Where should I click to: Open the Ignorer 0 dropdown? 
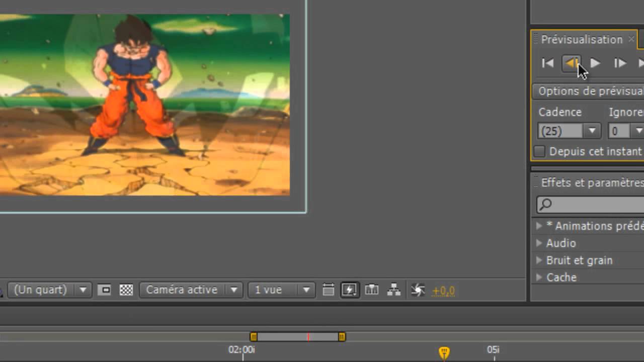click(x=626, y=131)
